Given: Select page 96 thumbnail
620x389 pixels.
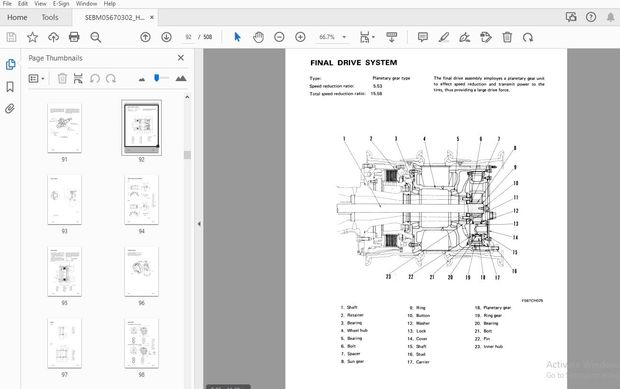Looking at the screenshot, I should [x=142, y=272].
